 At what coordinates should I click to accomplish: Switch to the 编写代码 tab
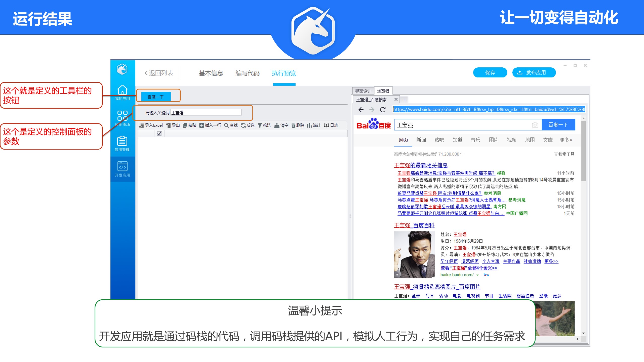(247, 73)
